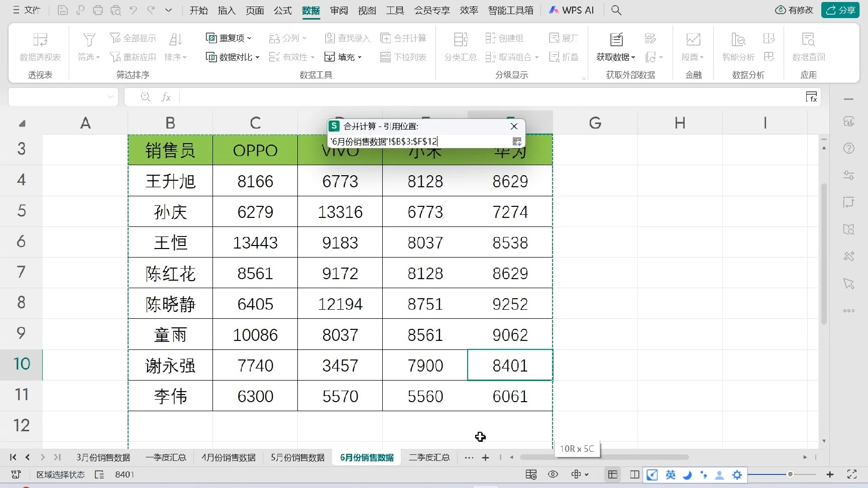Click the 有修改 status button
Screen dimensions: 868x488
794,10
